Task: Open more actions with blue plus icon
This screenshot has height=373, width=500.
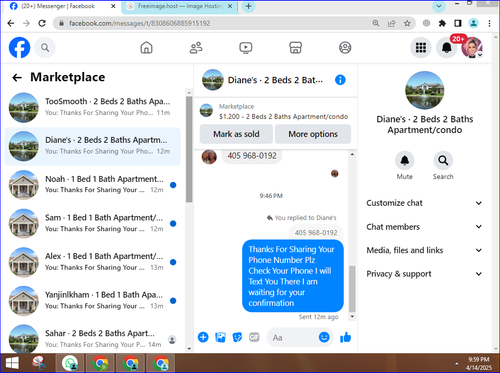Action: point(203,337)
